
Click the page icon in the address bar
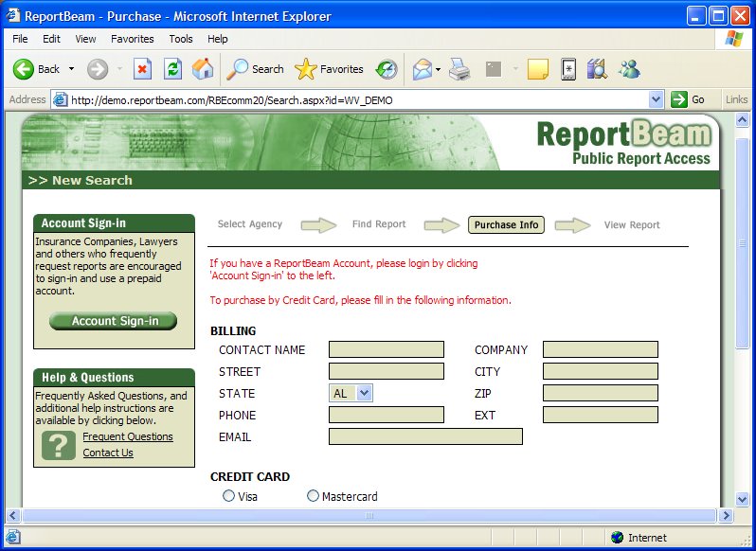(x=60, y=99)
